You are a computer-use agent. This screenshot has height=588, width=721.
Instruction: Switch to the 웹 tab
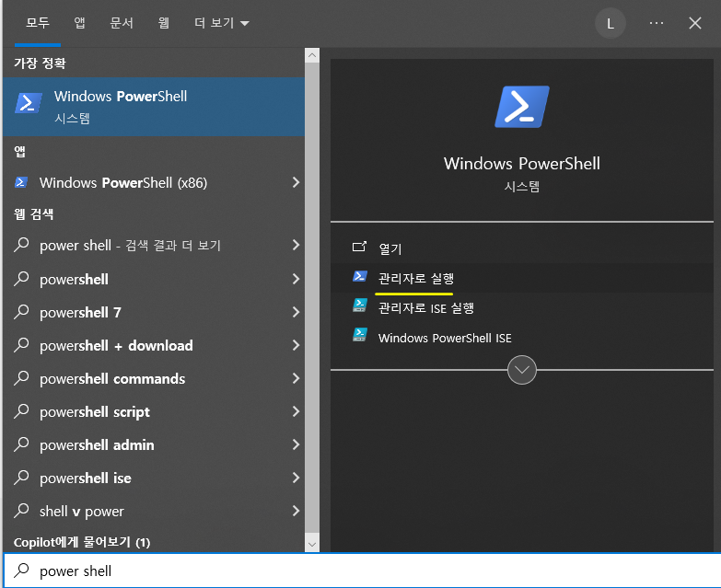point(164,23)
